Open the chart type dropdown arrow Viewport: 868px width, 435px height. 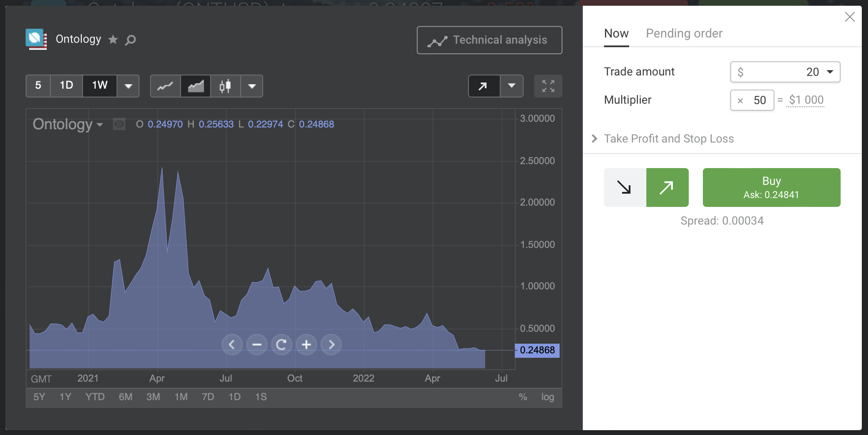[252, 86]
